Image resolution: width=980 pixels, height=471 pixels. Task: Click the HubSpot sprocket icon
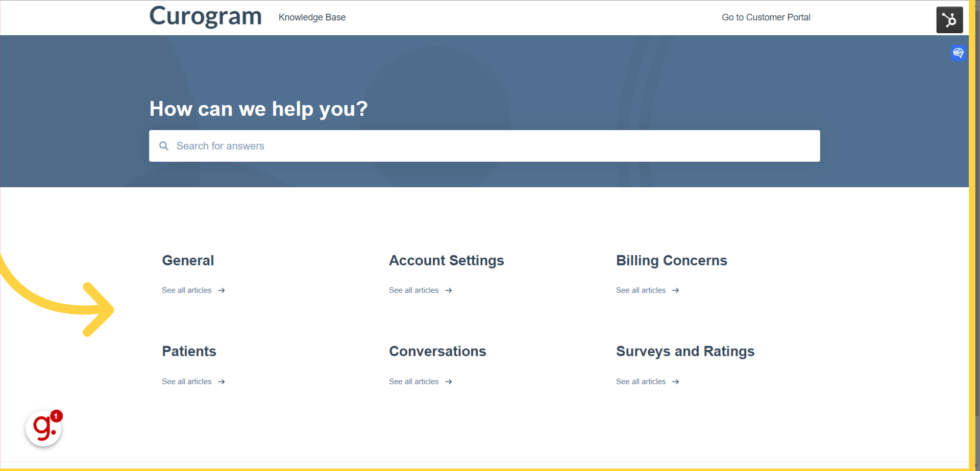[949, 19]
